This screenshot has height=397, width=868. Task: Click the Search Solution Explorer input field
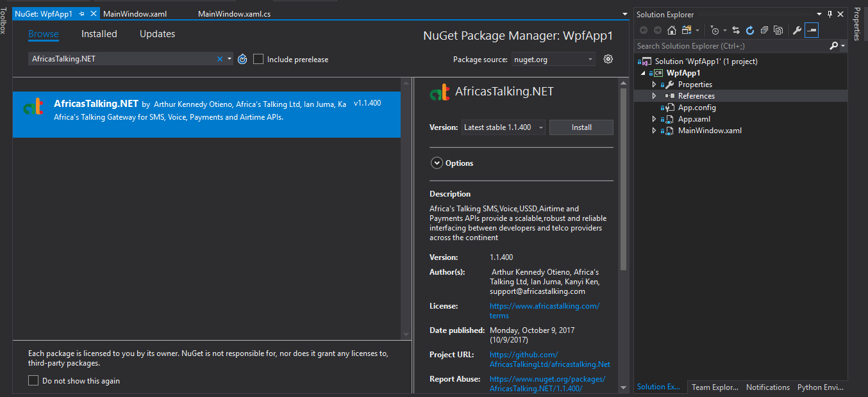(x=731, y=45)
